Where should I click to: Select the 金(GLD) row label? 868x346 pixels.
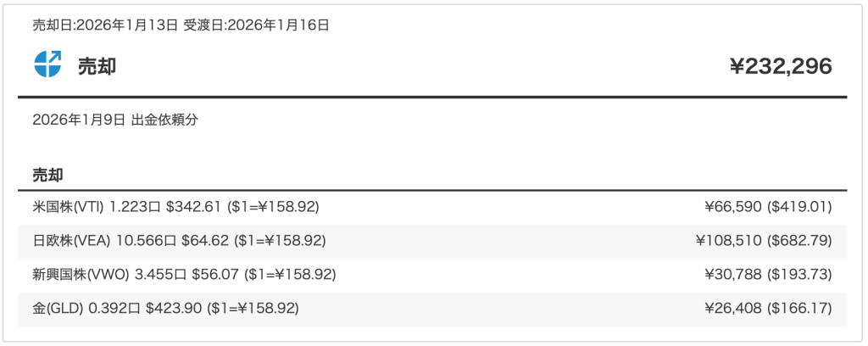pyautogui.click(x=58, y=308)
